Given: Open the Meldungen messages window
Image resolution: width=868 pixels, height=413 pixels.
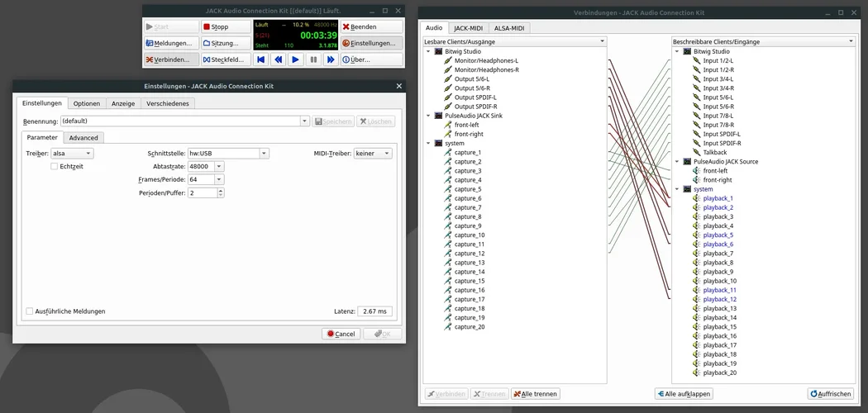Looking at the screenshot, I should 170,43.
